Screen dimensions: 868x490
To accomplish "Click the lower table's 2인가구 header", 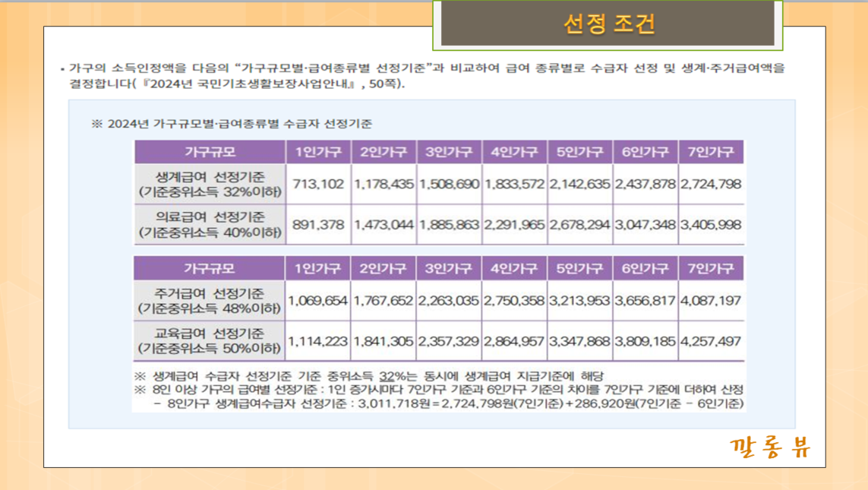I will 383,268.
